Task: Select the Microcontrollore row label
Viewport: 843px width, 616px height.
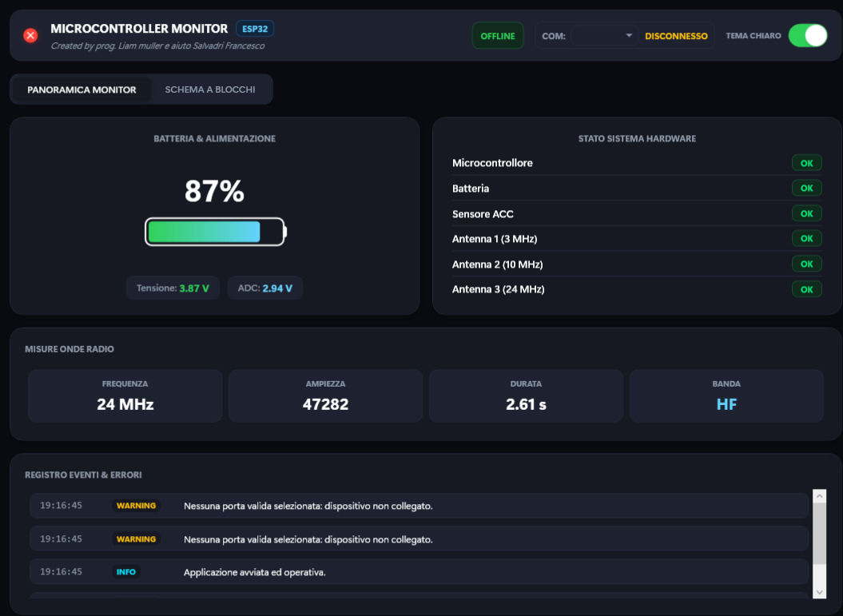Action: click(492, 163)
